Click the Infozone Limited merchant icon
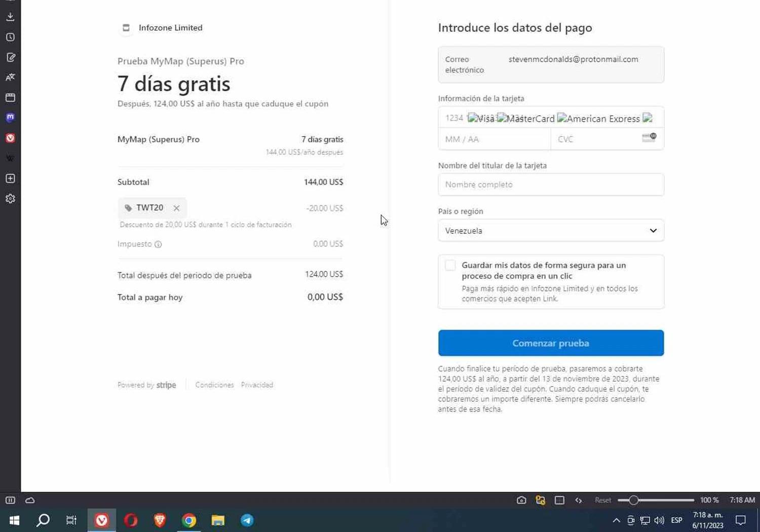The image size is (760, 532). click(126, 28)
